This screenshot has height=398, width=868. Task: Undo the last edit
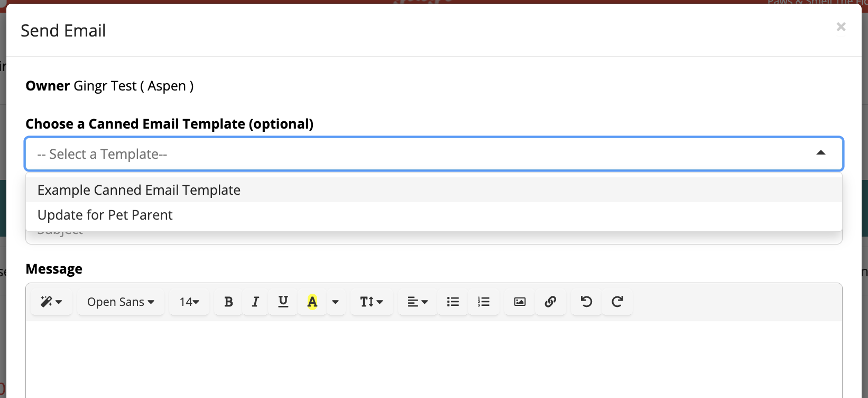[586, 302]
